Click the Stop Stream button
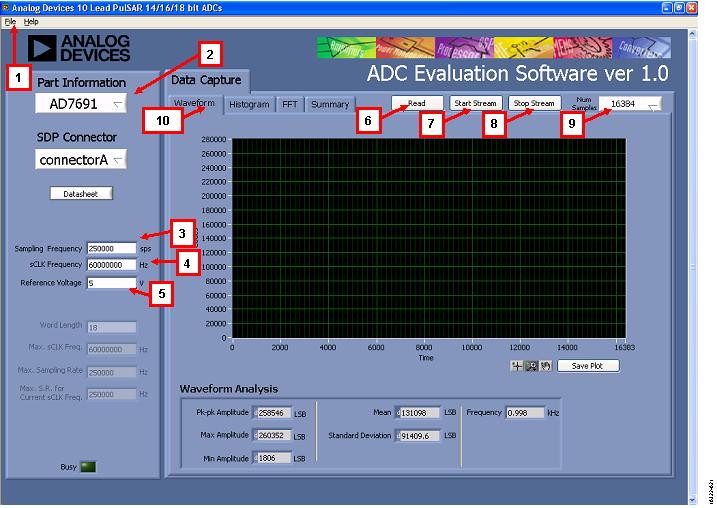This screenshot has height=508, width=717. click(534, 103)
